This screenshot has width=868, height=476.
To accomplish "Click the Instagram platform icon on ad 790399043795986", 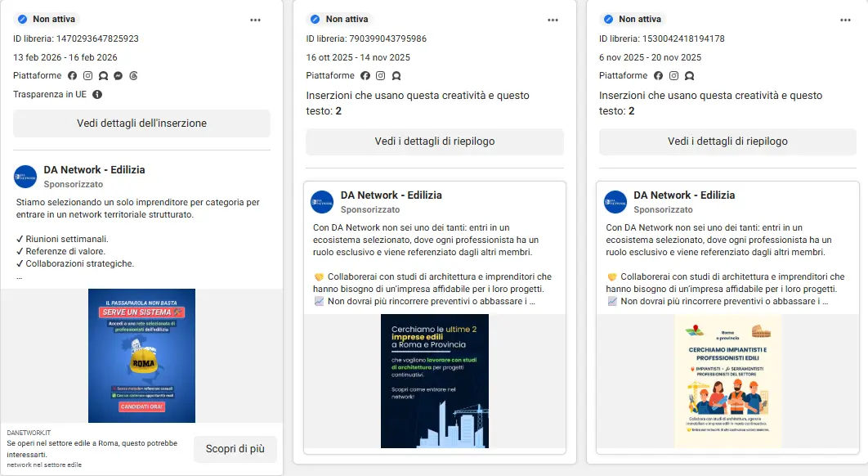I will pos(380,76).
